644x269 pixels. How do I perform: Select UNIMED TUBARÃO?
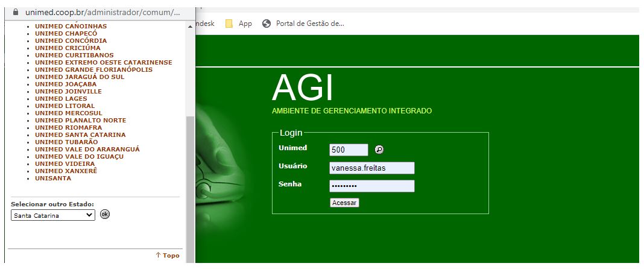66,142
